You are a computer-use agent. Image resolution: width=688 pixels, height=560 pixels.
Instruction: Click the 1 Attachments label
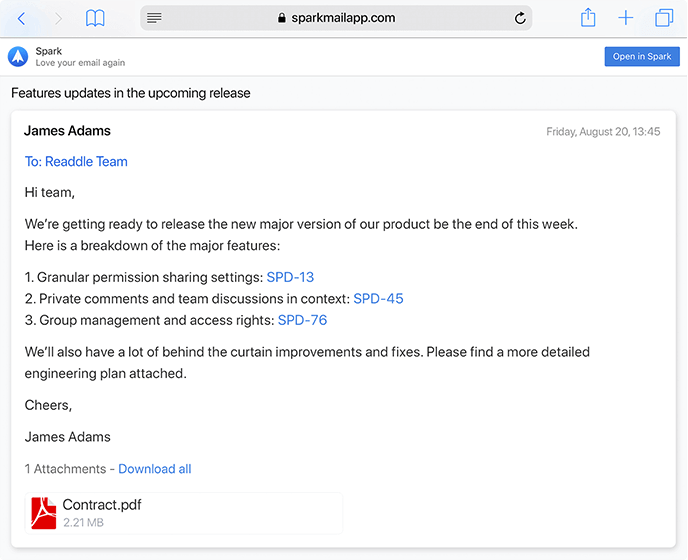[x=65, y=469]
